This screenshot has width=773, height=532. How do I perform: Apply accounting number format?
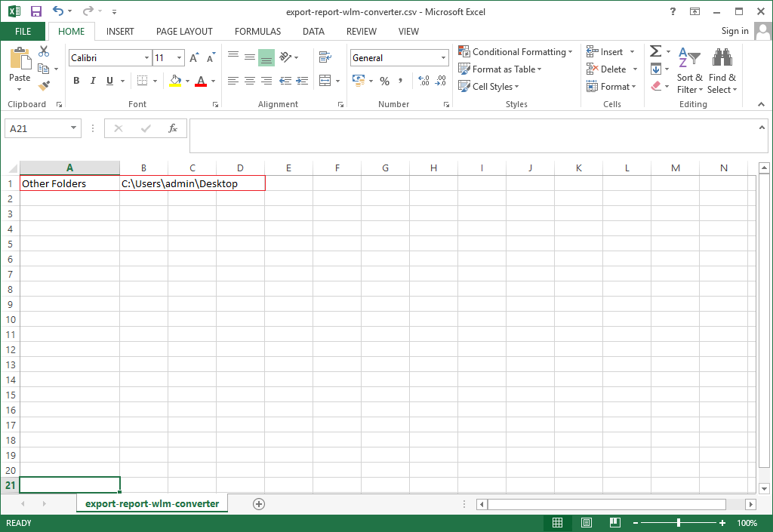coord(359,81)
